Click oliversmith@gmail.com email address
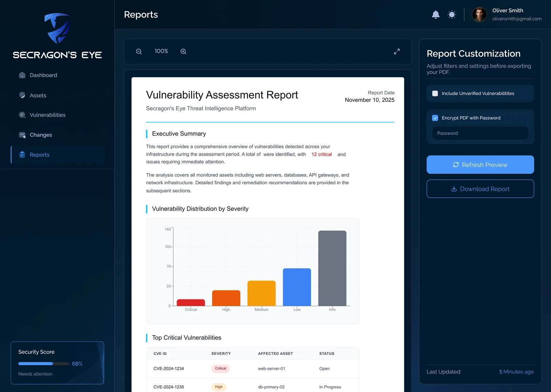The image size is (551, 392). tap(517, 19)
